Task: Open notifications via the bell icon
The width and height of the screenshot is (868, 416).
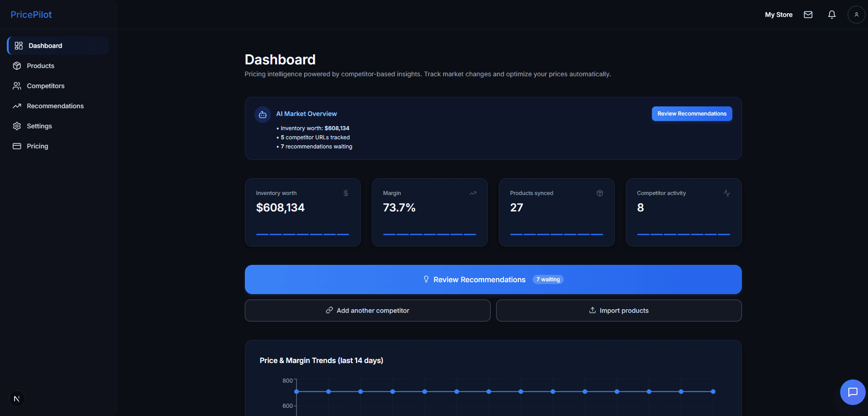Action: click(x=832, y=14)
